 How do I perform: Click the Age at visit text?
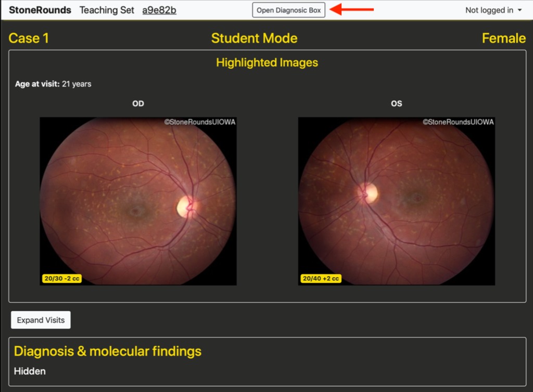point(53,84)
